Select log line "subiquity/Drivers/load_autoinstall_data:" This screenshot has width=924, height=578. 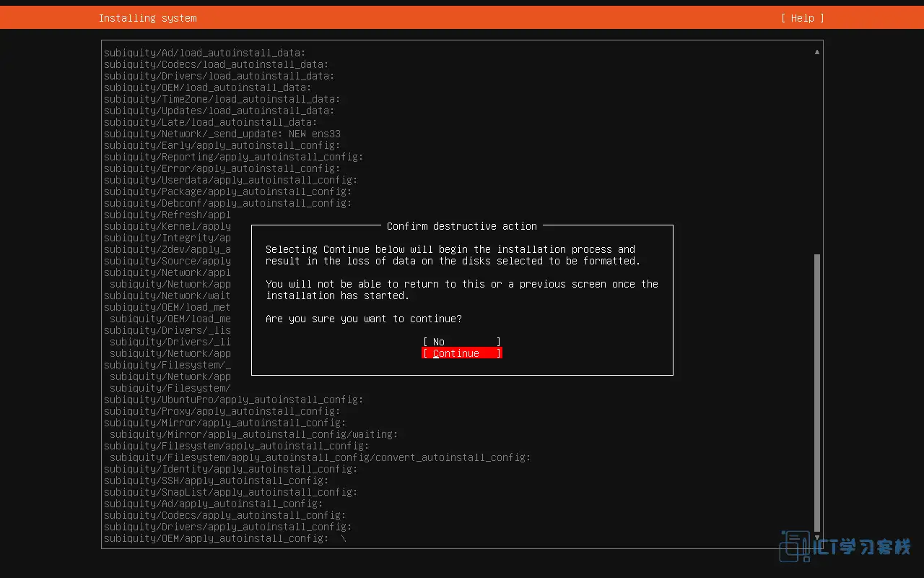219,76
